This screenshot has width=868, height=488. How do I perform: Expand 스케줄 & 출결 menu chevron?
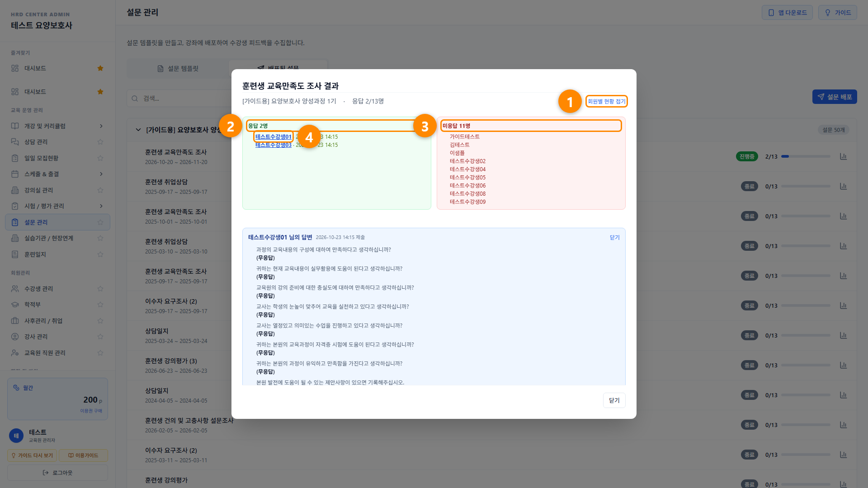pyautogui.click(x=101, y=174)
